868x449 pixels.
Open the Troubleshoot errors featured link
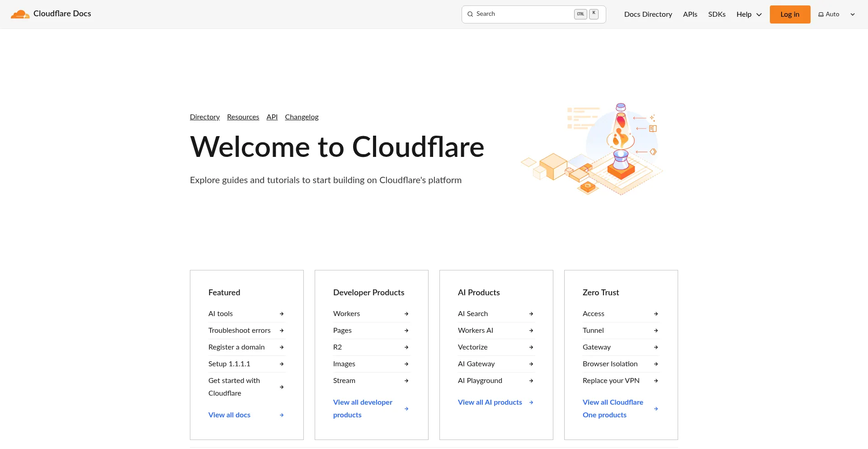point(240,331)
